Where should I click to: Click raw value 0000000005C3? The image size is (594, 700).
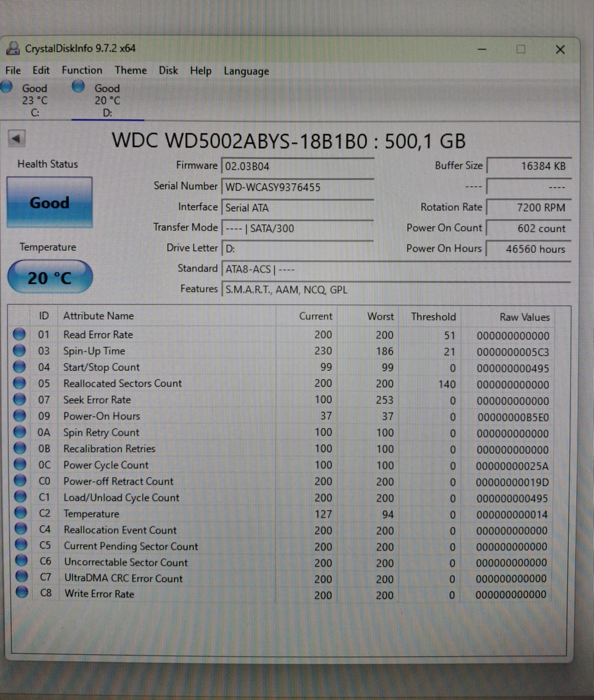pos(512,352)
